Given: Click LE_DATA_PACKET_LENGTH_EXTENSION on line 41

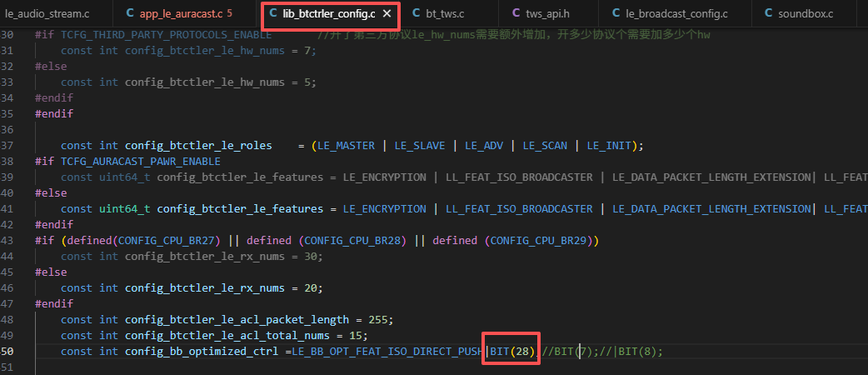Looking at the screenshot, I should pyautogui.click(x=712, y=209).
